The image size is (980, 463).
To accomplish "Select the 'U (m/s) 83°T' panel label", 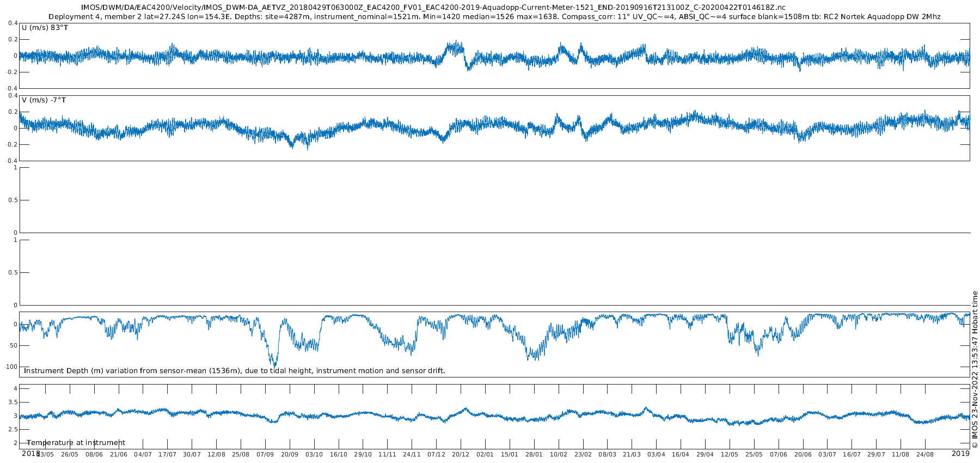I will click(45, 27).
